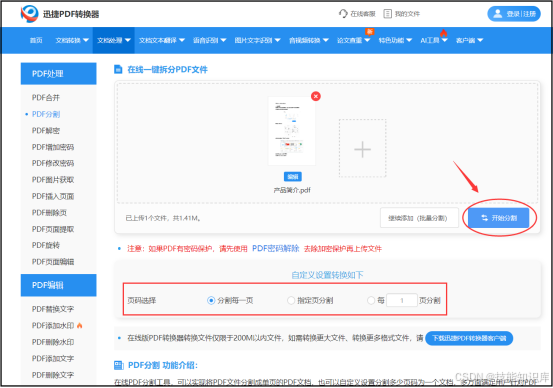This screenshot has width=553, height=388.
Task: Click the icon beside PDF分割 功能介绍
Action: point(119,365)
